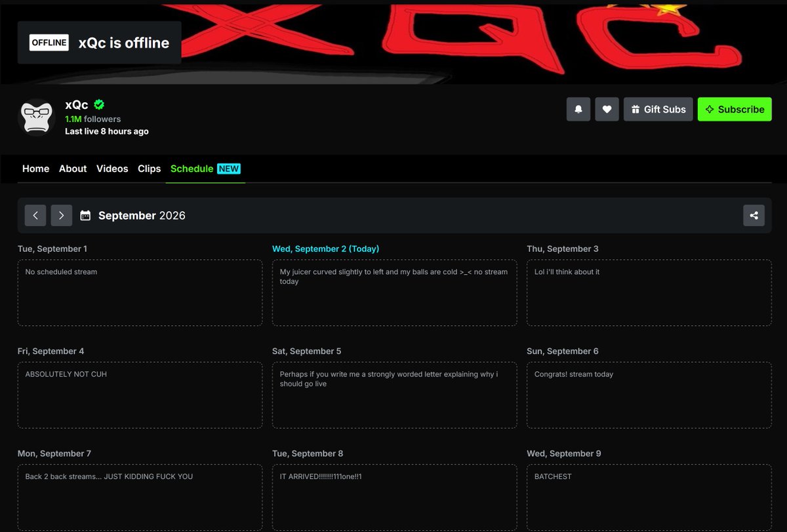The height and width of the screenshot is (532, 787).
Task: Click the Gift Subs button
Action: (x=658, y=110)
